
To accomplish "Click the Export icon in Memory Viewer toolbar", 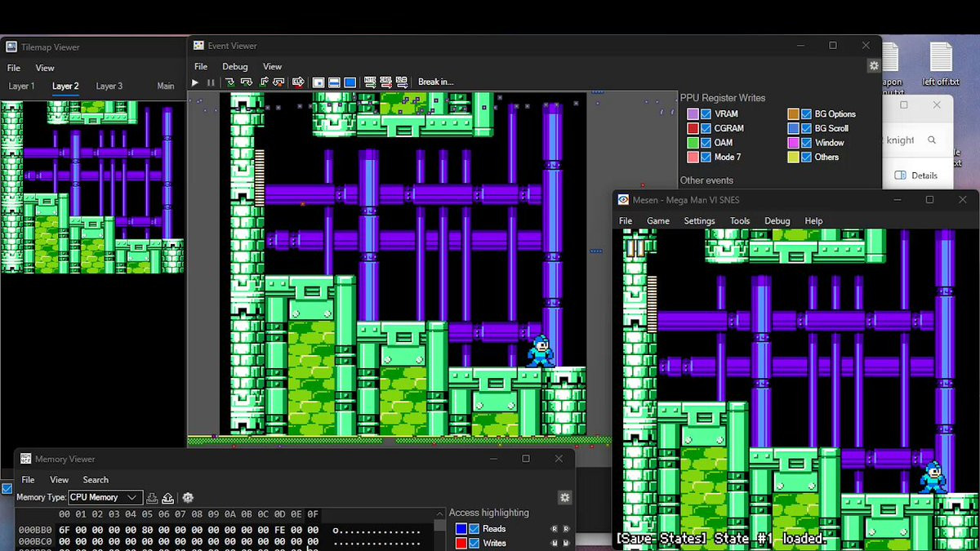I will 167,498.
